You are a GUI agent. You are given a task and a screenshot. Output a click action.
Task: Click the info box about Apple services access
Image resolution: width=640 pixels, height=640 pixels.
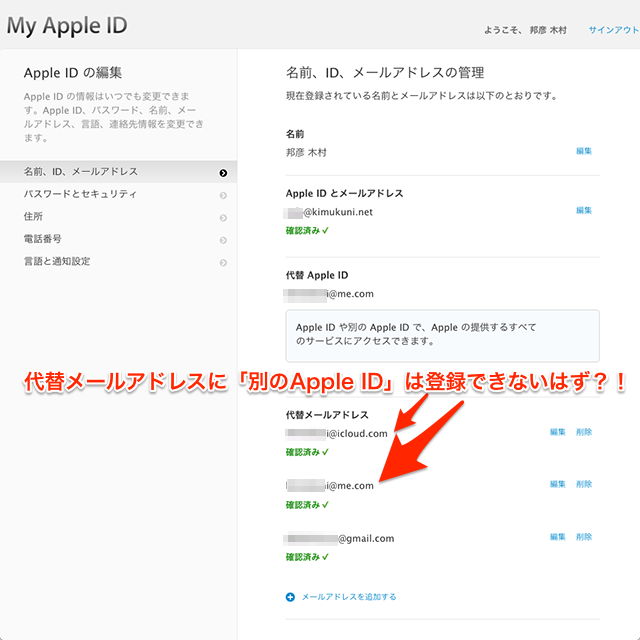[442, 336]
